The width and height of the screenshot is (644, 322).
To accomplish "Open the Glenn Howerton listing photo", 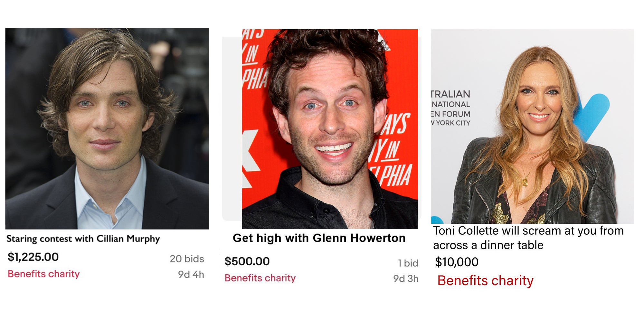I will tap(330, 129).
